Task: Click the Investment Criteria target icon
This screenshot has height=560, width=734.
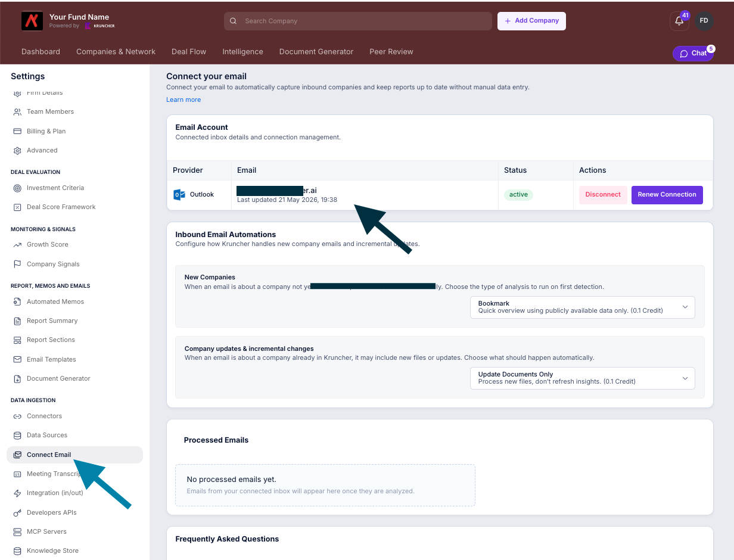Action: point(17,188)
